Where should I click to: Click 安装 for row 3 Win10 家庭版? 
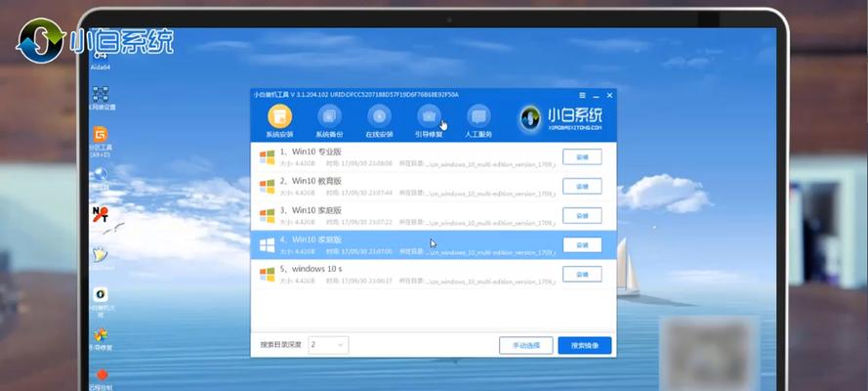coord(582,215)
